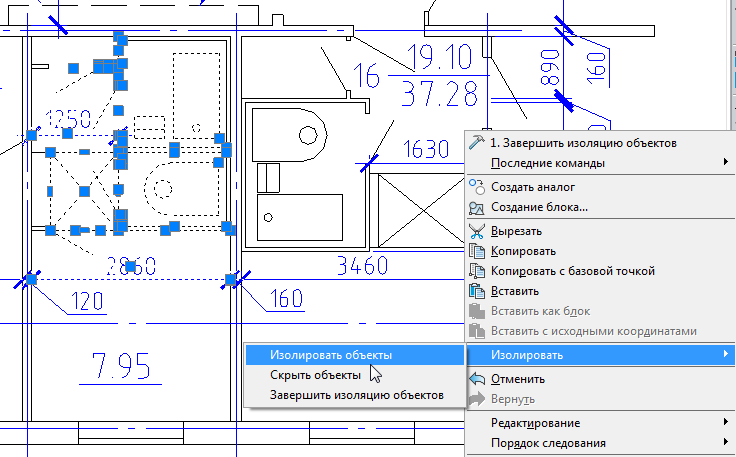The image size is (736, 457).
Task: Expand arrow beside Порядок следования
Action: click(x=726, y=442)
